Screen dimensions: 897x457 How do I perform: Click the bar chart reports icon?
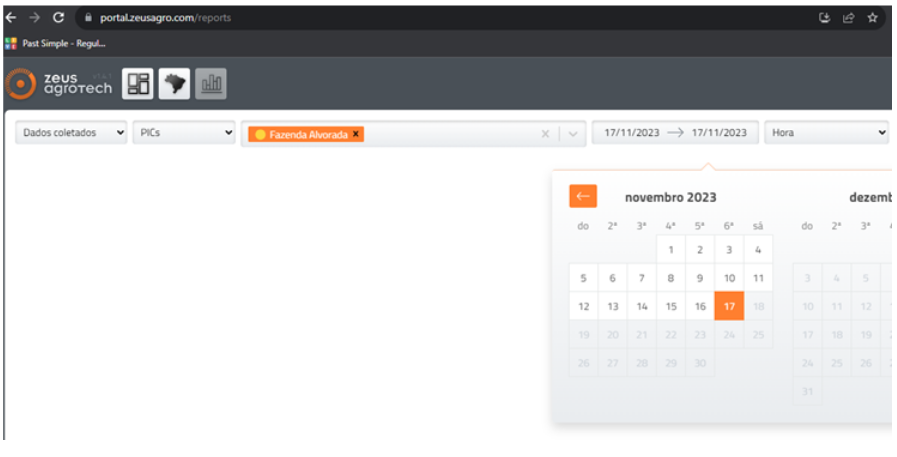(x=210, y=85)
